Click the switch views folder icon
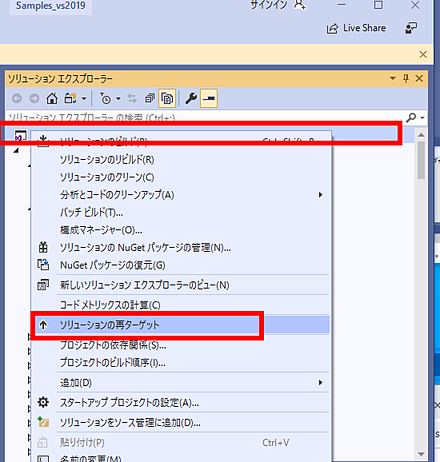Screen dimensions: 440x462 pyautogui.click(x=70, y=98)
